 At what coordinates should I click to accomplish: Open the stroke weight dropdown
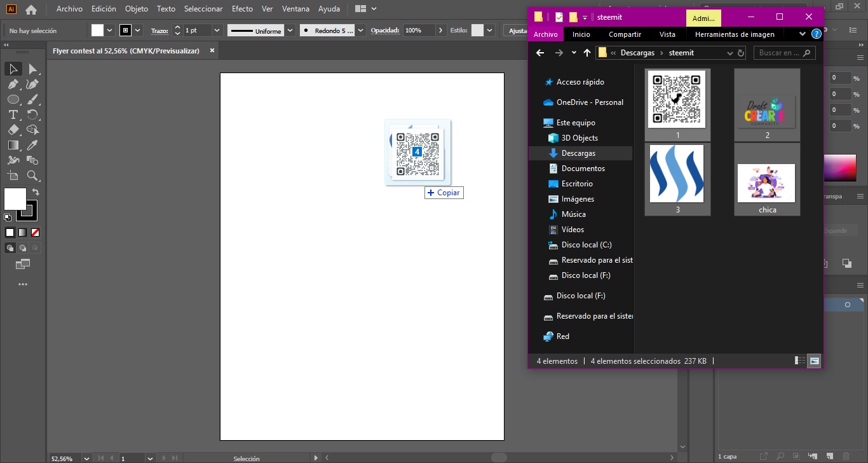click(x=217, y=31)
